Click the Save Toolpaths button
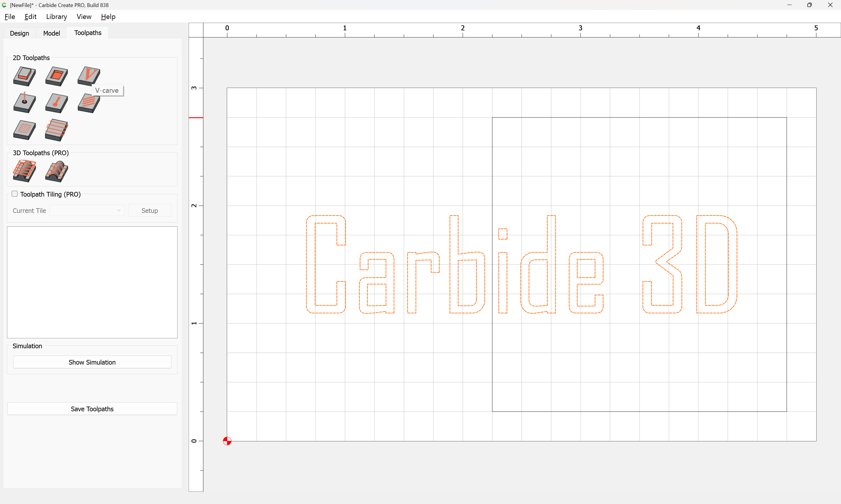 click(92, 409)
